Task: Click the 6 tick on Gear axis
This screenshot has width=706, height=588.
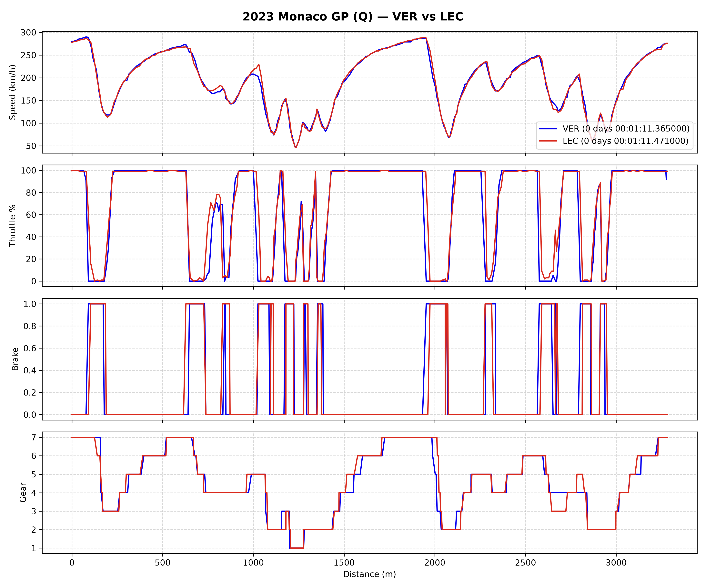Action: click(34, 456)
